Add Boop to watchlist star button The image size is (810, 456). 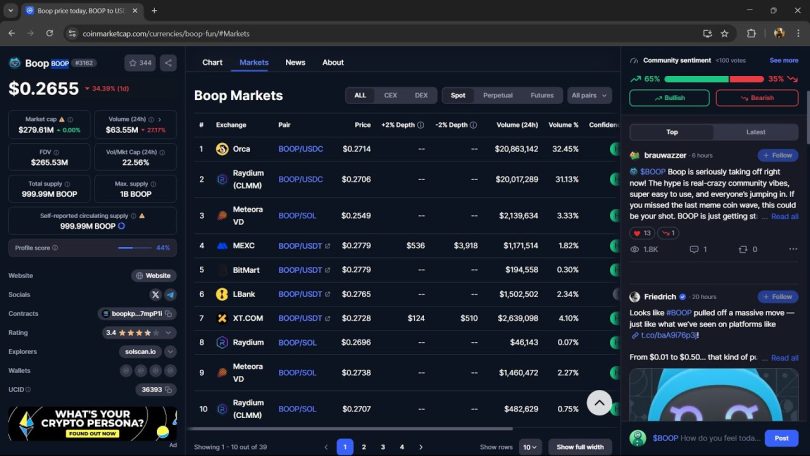tap(140, 63)
